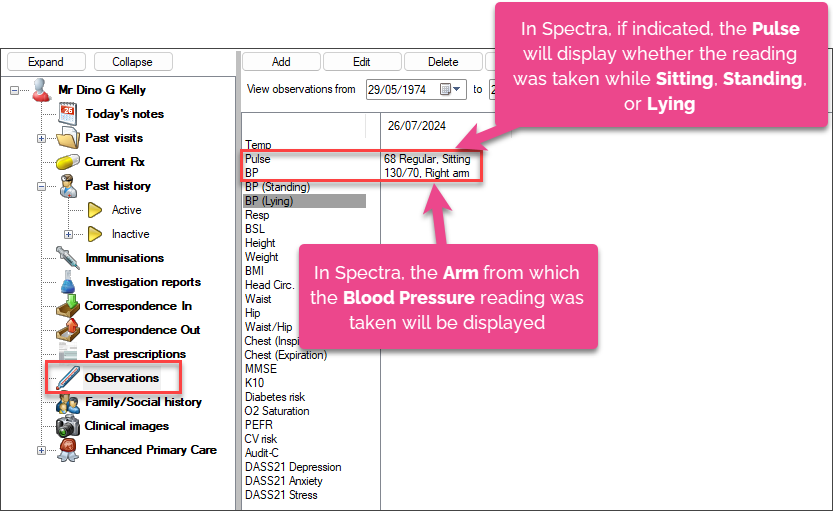Click the Observations thermometer icon
This screenshot has height=511, width=833.
tap(67, 378)
